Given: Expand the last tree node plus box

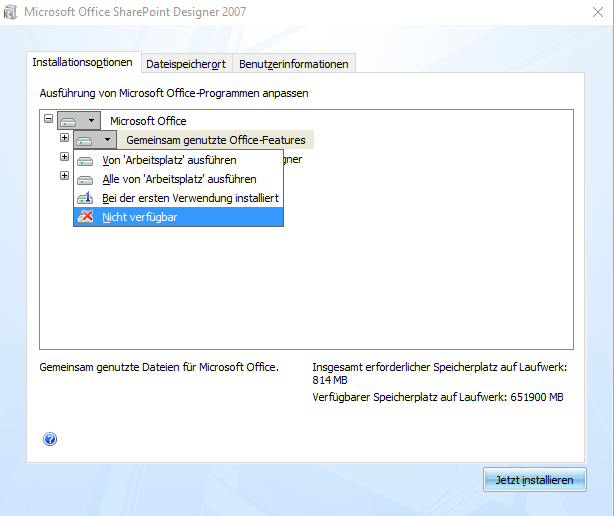Looking at the screenshot, I should click(65, 175).
